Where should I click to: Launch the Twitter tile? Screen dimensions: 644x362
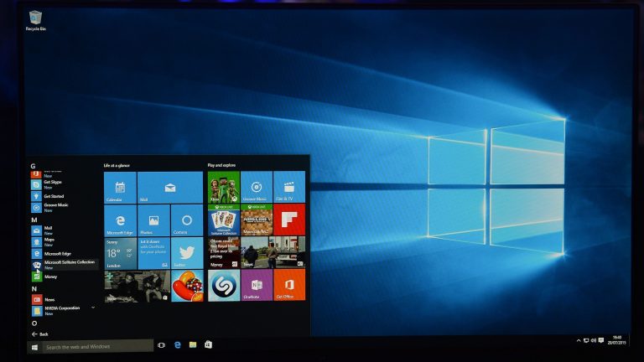click(187, 253)
